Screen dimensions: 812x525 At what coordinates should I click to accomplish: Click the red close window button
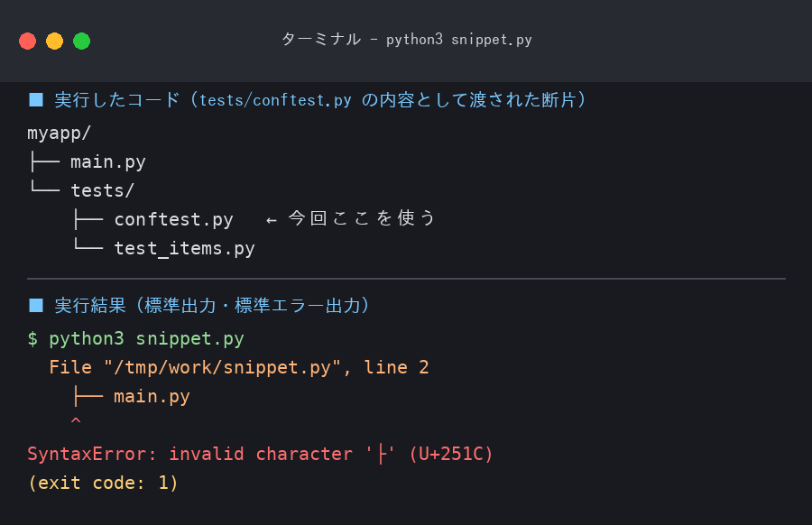click(x=27, y=41)
